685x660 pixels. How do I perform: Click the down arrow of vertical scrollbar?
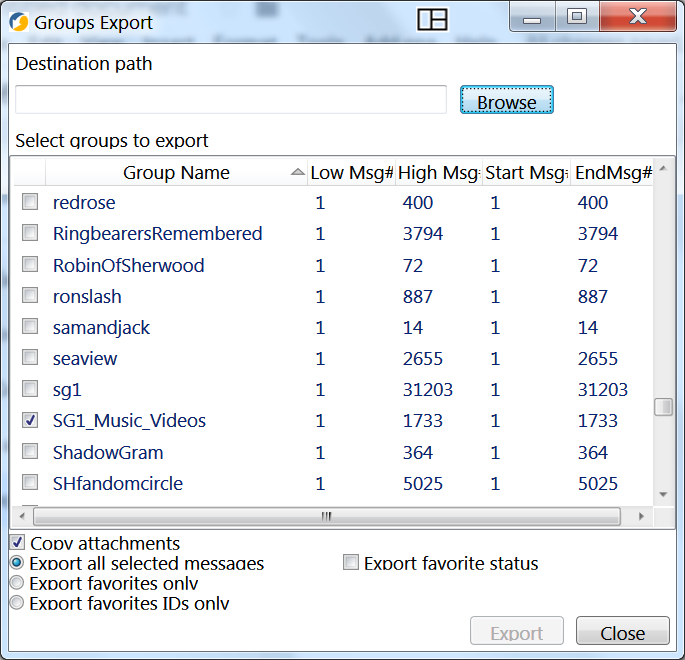coord(662,495)
